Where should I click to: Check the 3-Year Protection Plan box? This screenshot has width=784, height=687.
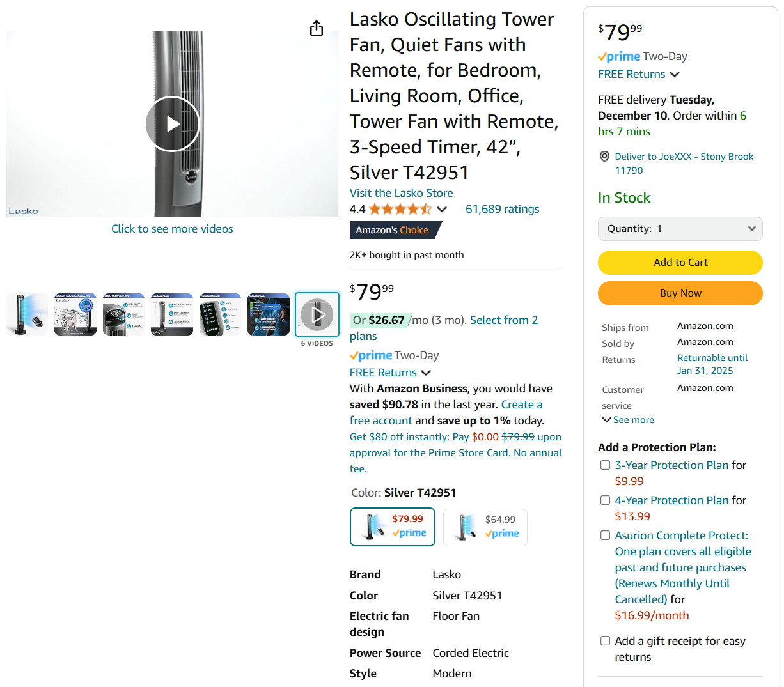click(605, 465)
